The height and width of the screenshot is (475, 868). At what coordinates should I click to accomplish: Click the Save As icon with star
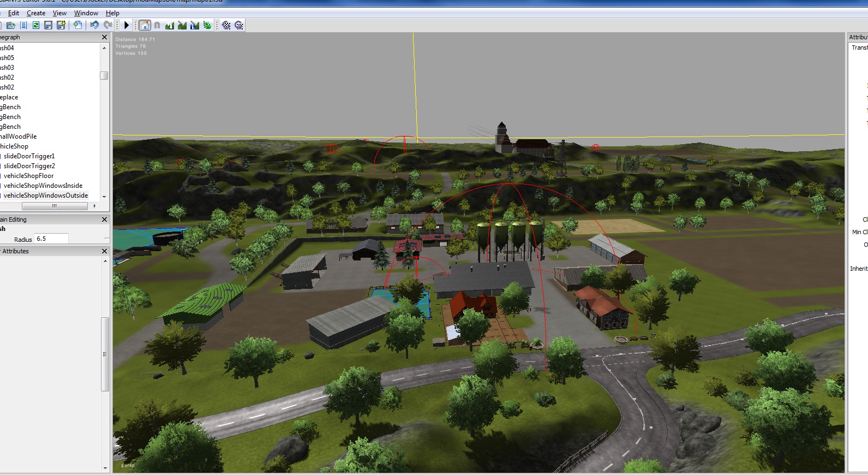coord(61,25)
